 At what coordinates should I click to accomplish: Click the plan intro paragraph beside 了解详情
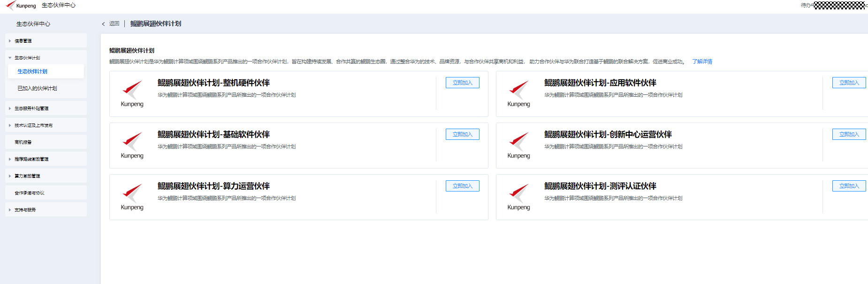pyautogui.click(x=398, y=61)
